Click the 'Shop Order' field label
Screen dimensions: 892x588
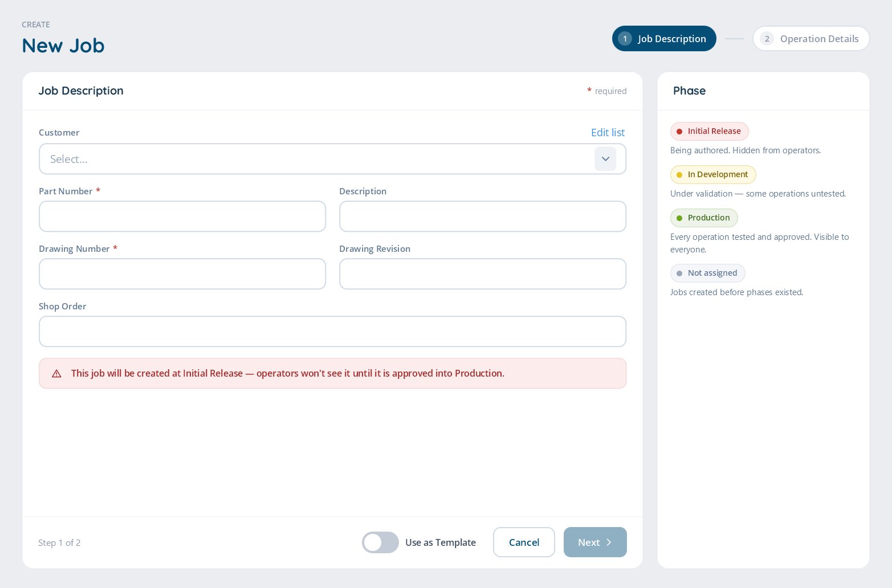(x=63, y=307)
